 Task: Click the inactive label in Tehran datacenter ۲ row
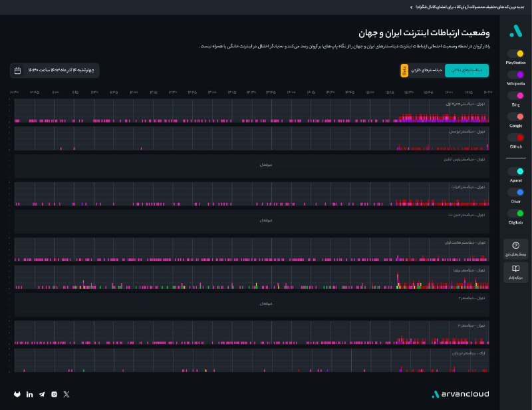(x=266, y=304)
